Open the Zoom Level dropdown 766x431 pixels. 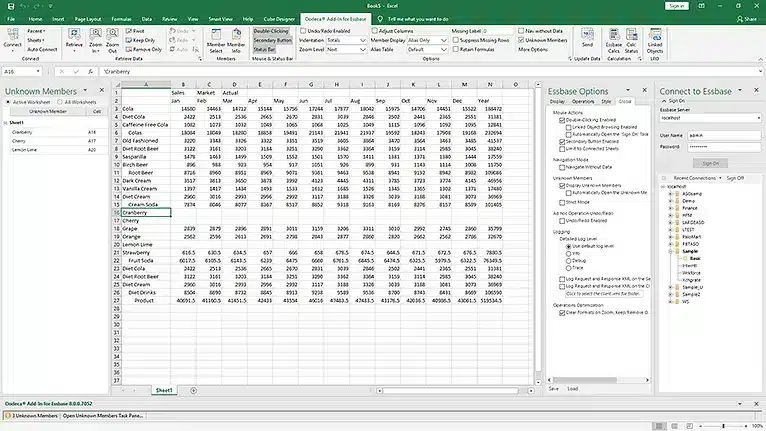[362, 49]
